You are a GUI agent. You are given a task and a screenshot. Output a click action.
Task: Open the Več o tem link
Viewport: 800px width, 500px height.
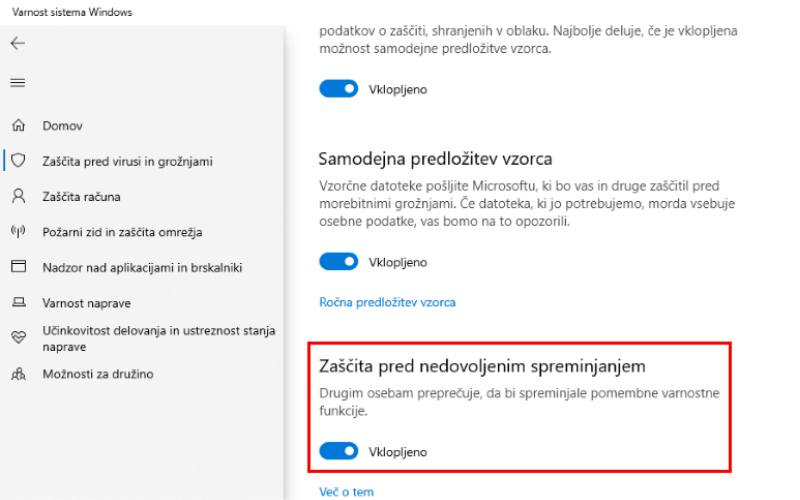click(x=346, y=492)
